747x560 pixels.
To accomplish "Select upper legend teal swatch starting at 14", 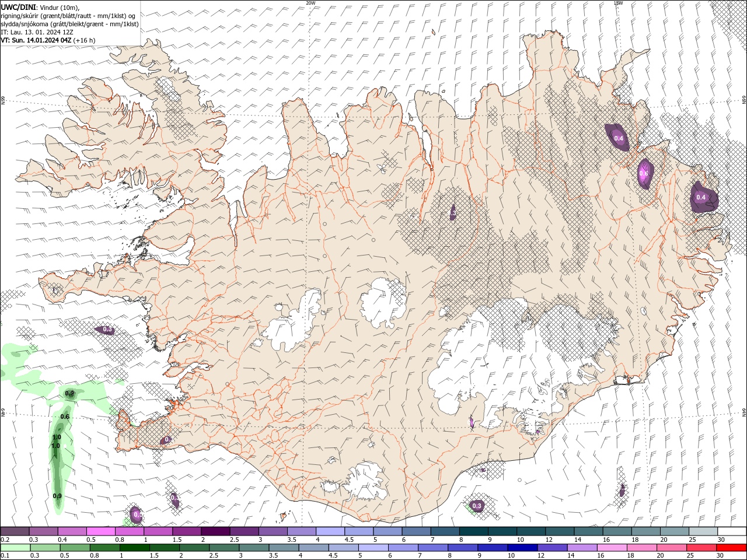I will click(588, 531).
